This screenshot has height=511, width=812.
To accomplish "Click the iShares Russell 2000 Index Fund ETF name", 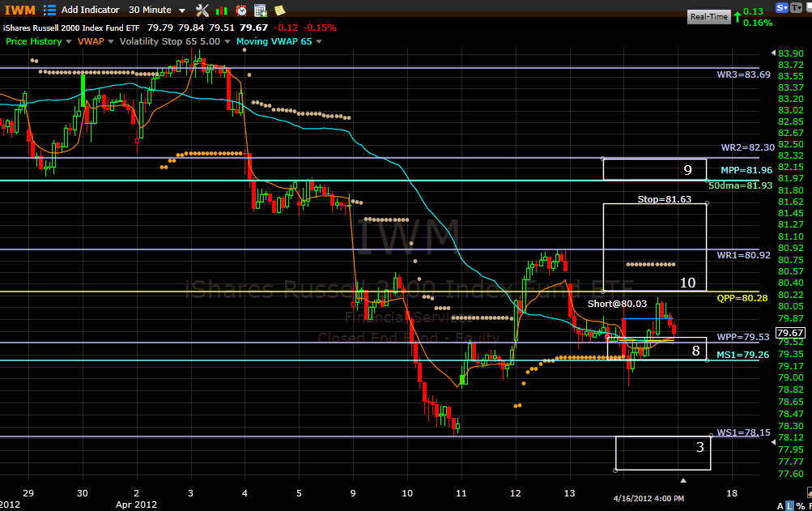I will point(71,28).
